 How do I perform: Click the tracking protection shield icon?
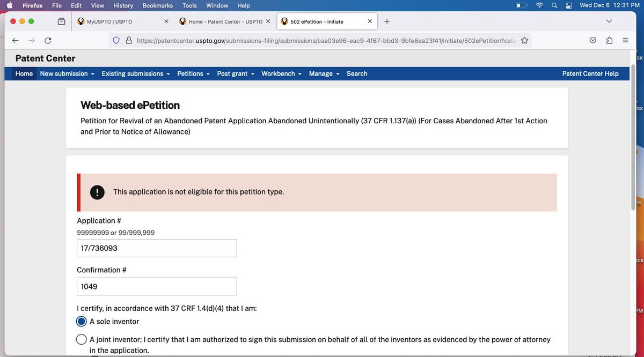(x=116, y=40)
